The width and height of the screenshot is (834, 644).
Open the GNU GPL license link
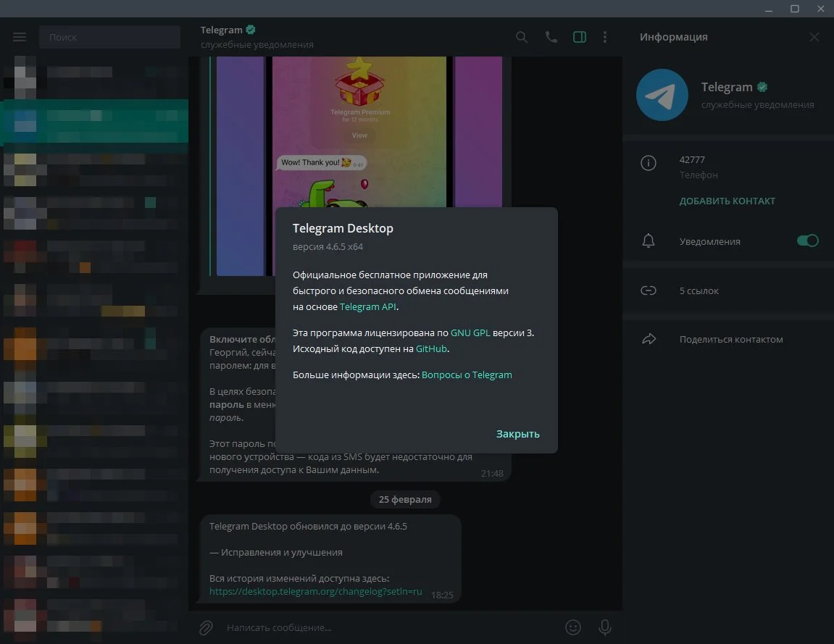click(x=470, y=333)
